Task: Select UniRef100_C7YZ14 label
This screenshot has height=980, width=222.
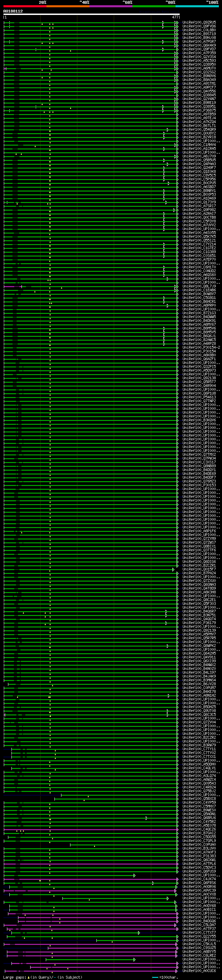Action: click(199, 244)
